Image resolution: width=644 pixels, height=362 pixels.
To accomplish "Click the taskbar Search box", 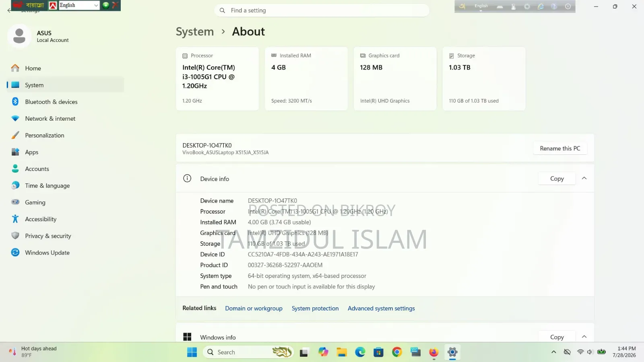I will (x=248, y=352).
